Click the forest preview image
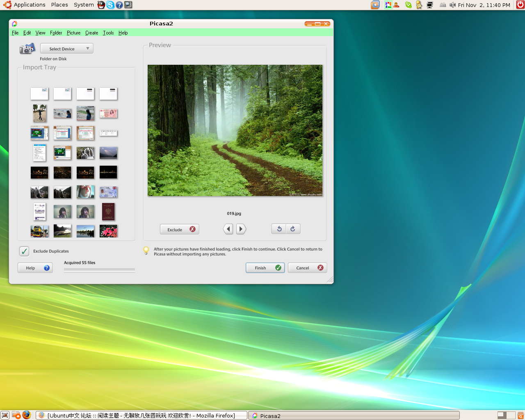This screenshot has height=420, width=525. click(235, 130)
